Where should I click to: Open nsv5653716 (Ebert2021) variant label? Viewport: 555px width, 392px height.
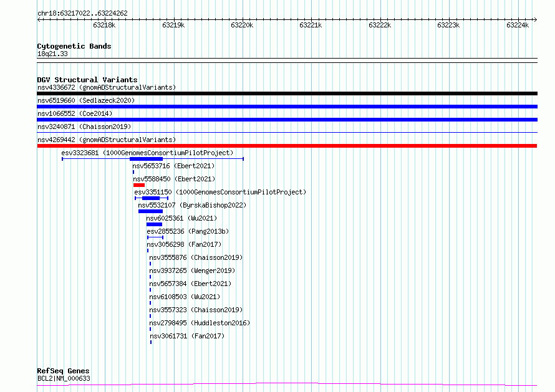(x=173, y=166)
